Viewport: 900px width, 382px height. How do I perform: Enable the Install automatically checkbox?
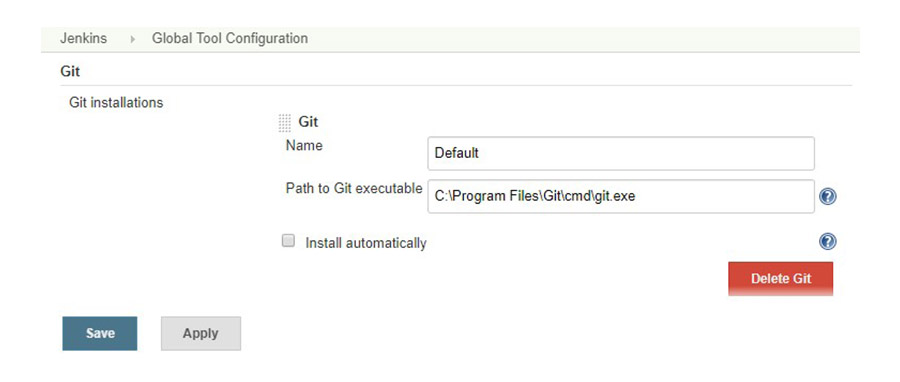coord(288,241)
